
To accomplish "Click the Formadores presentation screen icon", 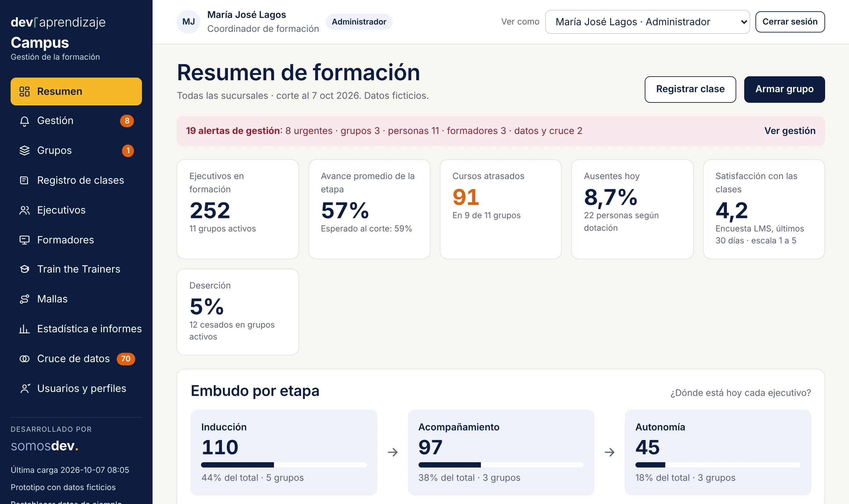I will click(x=25, y=240).
